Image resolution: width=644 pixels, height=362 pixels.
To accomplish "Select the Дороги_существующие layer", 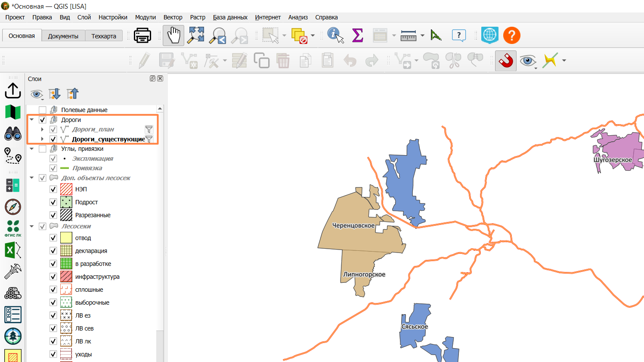I will pos(108,139).
